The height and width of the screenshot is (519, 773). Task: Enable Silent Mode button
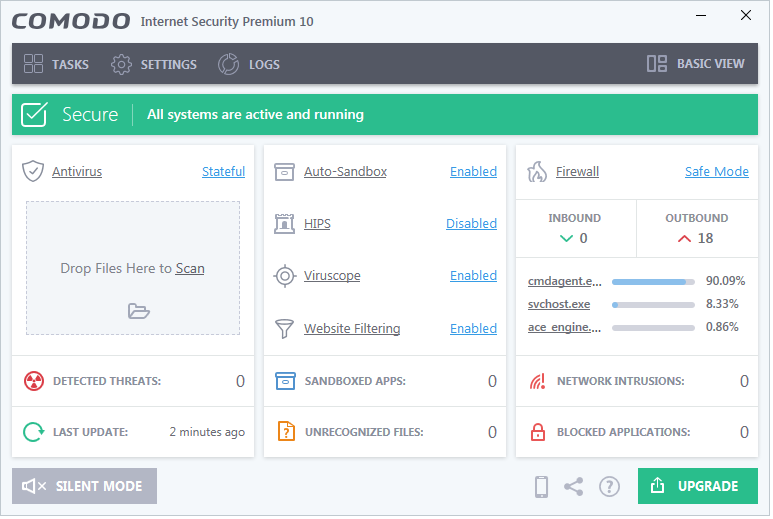[85, 488]
